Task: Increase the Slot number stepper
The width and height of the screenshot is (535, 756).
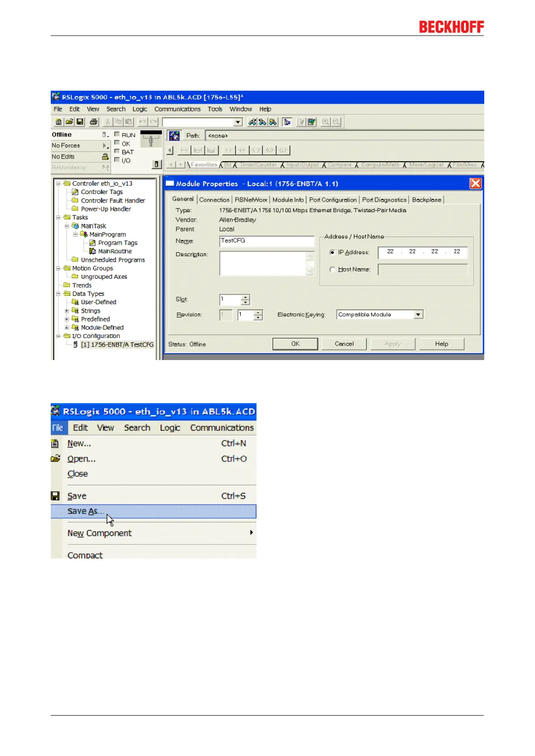Action: pos(245,297)
